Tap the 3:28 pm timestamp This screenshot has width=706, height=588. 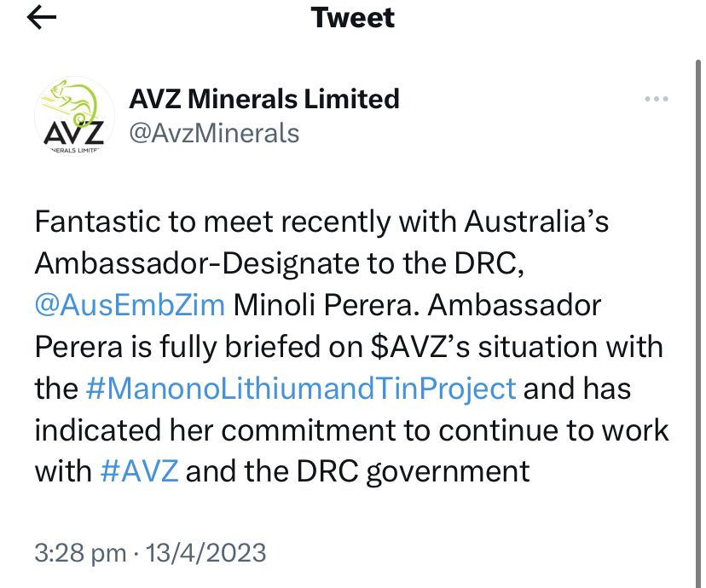tap(80, 553)
